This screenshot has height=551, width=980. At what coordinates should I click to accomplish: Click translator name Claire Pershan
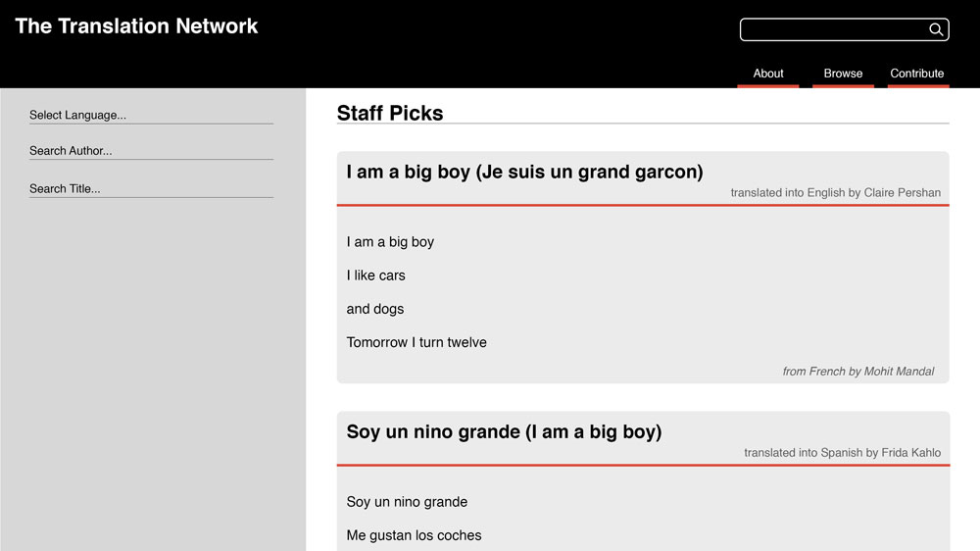click(902, 192)
